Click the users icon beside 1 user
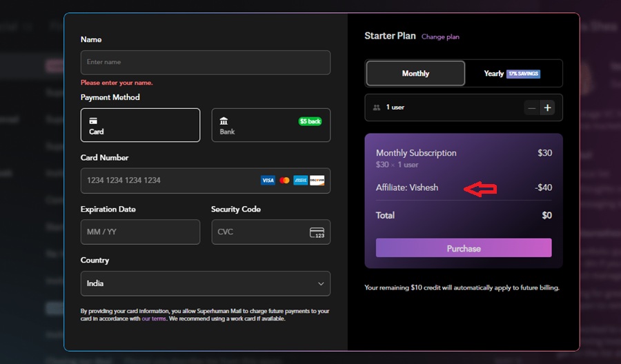 click(376, 108)
